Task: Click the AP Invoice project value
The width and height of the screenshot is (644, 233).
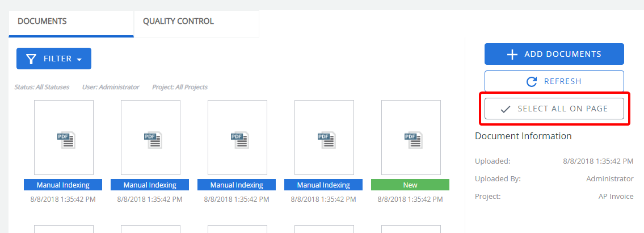Action: [616, 197]
